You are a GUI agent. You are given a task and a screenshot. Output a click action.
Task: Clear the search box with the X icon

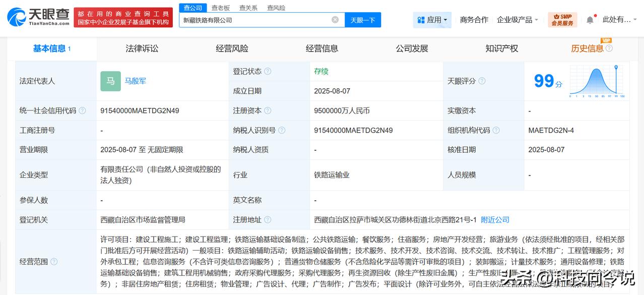click(335, 20)
